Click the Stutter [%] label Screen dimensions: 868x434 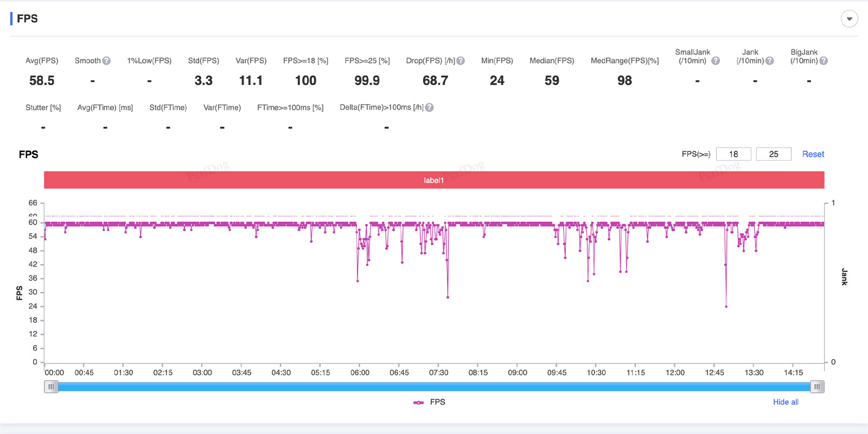tap(43, 107)
